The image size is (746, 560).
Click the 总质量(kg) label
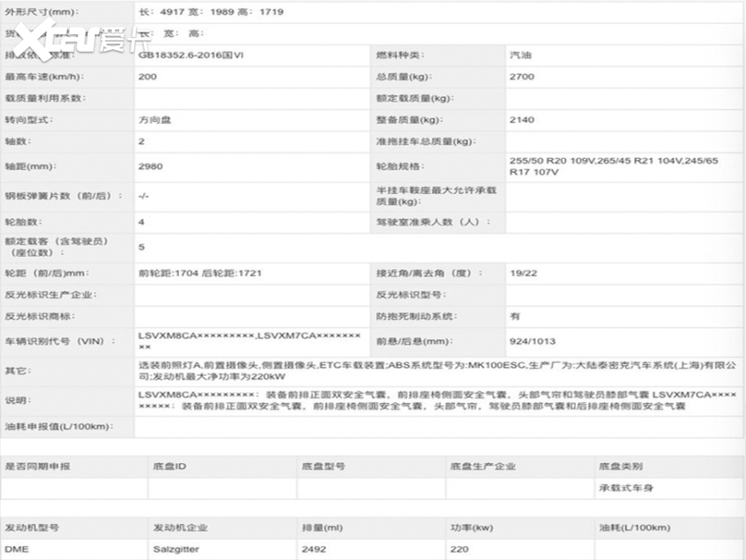(404, 77)
